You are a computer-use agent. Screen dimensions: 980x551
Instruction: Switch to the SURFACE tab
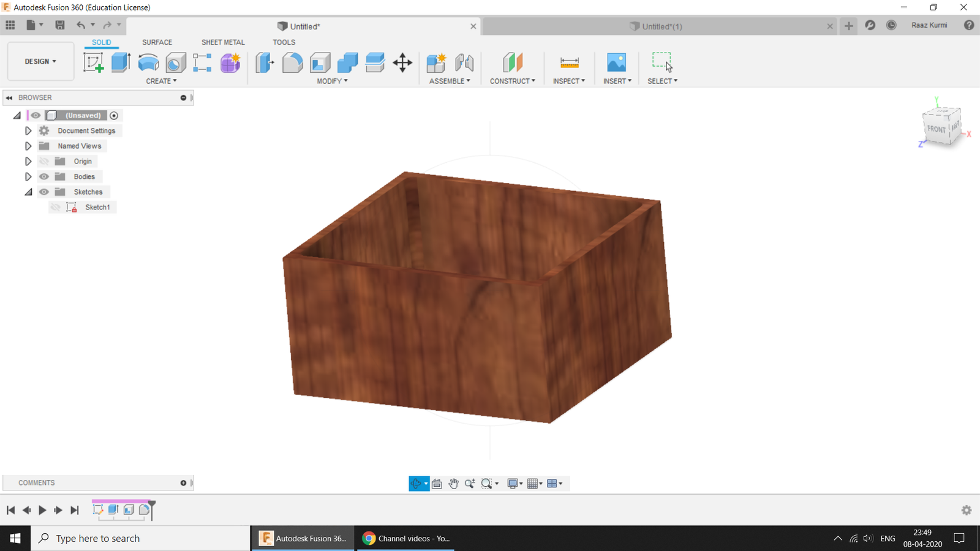pos(157,42)
